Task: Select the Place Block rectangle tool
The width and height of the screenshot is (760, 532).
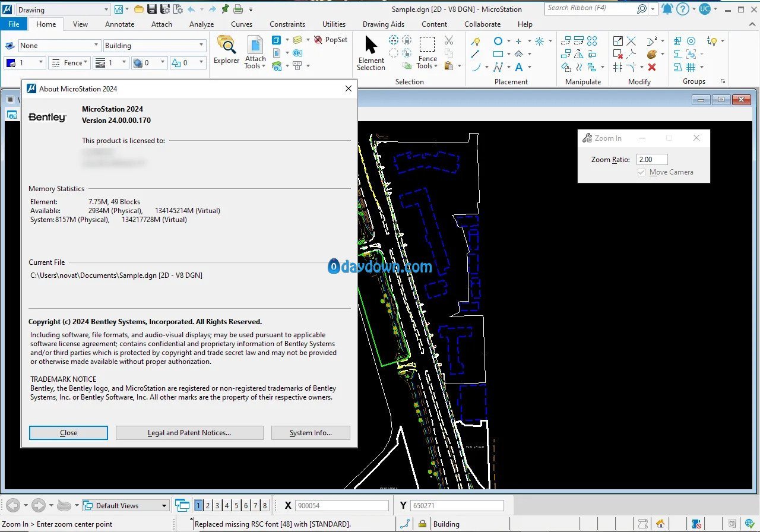Action: 498,54
